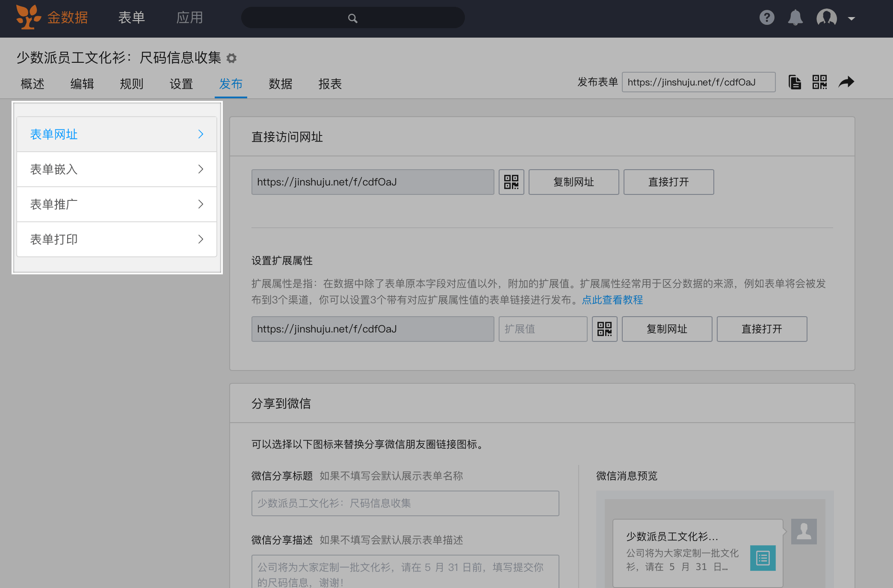Show QR code in header publish bar
Image resolution: width=893 pixels, height=588 pixels.
pyautogui.click(x=819, y=82)
